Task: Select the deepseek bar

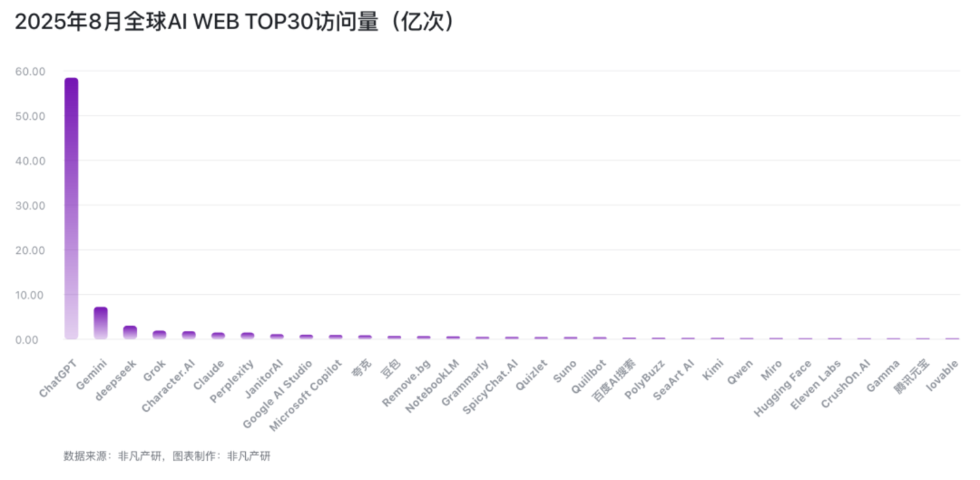Action: [x=130, y=332]
